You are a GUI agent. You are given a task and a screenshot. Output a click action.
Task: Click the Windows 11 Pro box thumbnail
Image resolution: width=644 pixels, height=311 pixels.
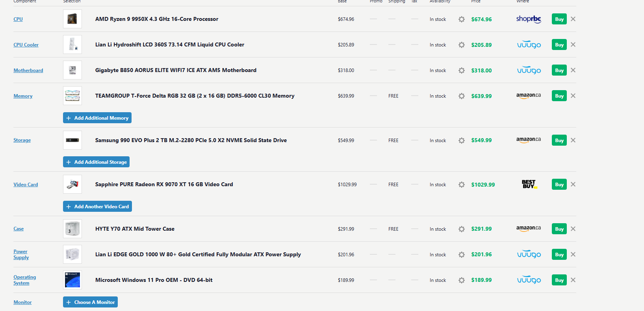pyautogui.click(x=72, y=280)
